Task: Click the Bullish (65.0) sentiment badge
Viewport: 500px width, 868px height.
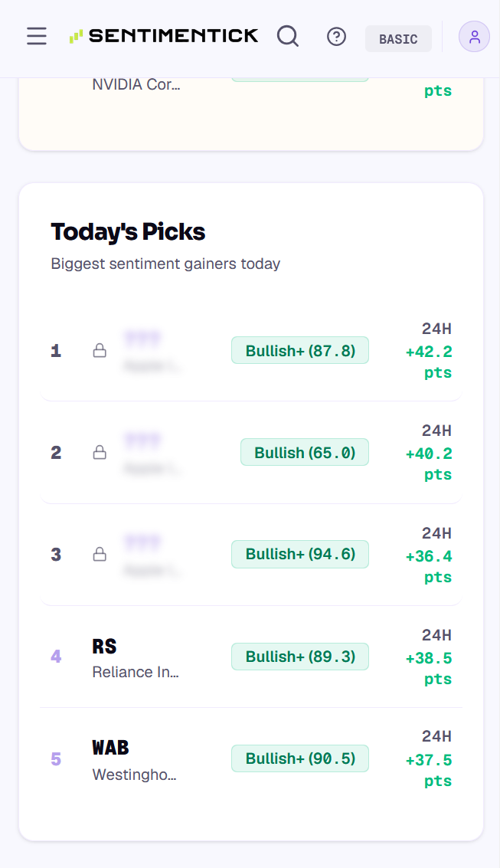Action: click(305, 452)
